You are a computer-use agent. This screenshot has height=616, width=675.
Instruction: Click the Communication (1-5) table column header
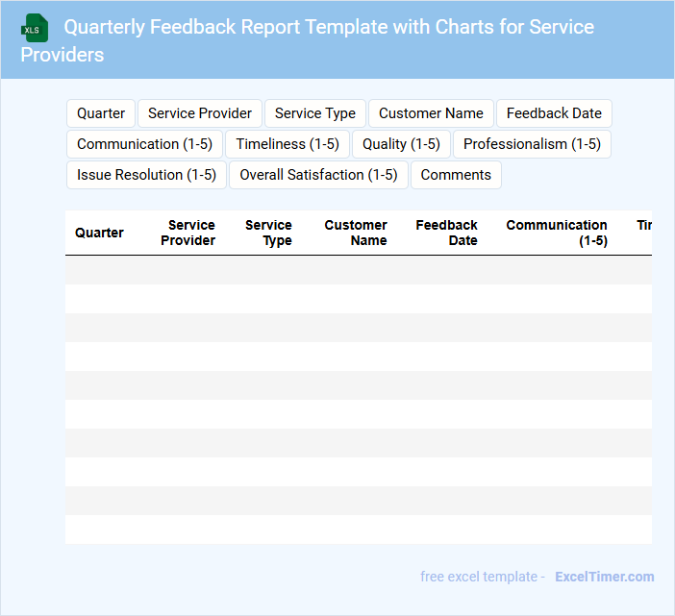pos(557,233)
